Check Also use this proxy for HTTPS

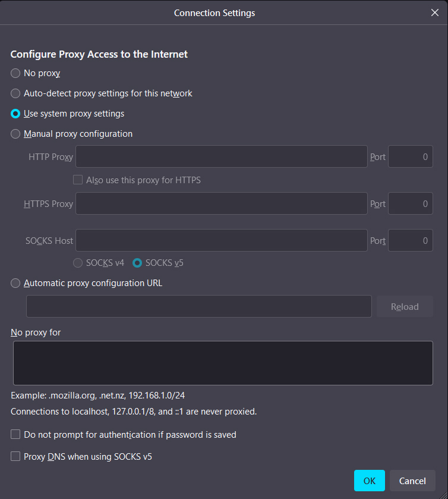coord(78,180)
